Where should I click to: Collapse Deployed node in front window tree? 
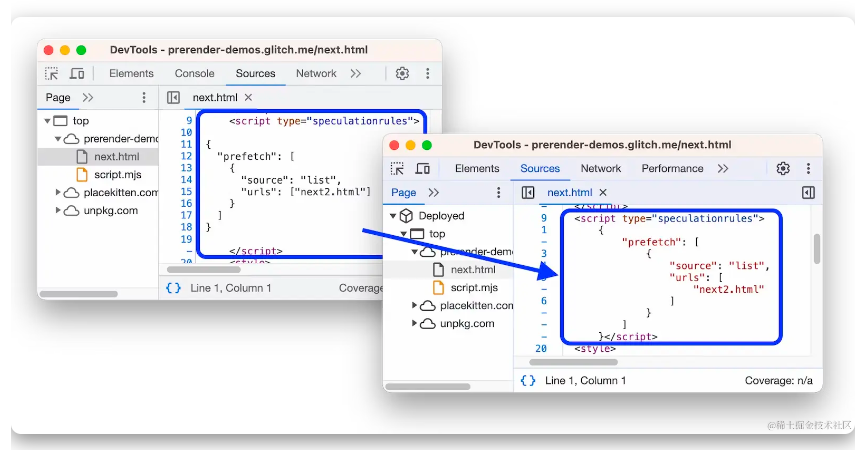[x=393, y=216]
